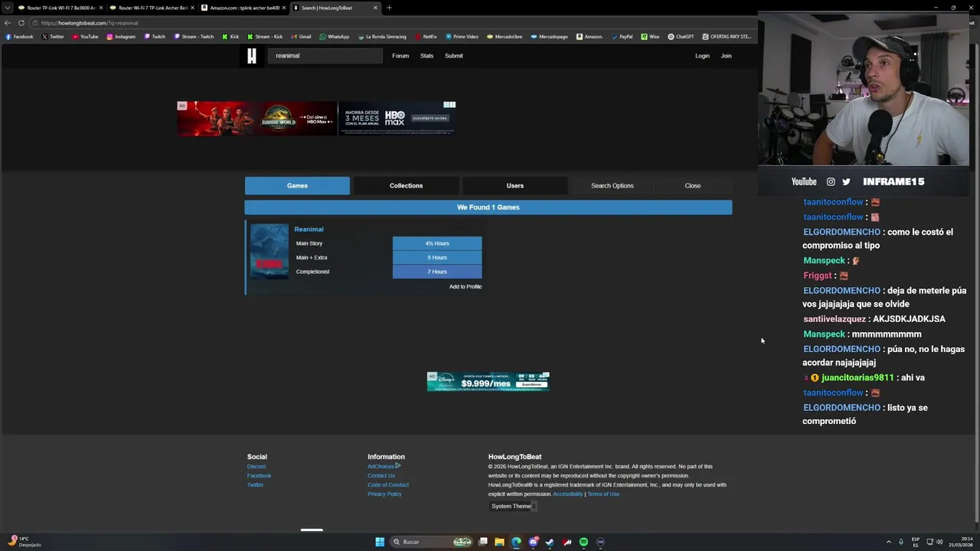This screenshot has width=980, height=551.
Task: Reload the page with refresh icon
Action: tap(21, 23)
